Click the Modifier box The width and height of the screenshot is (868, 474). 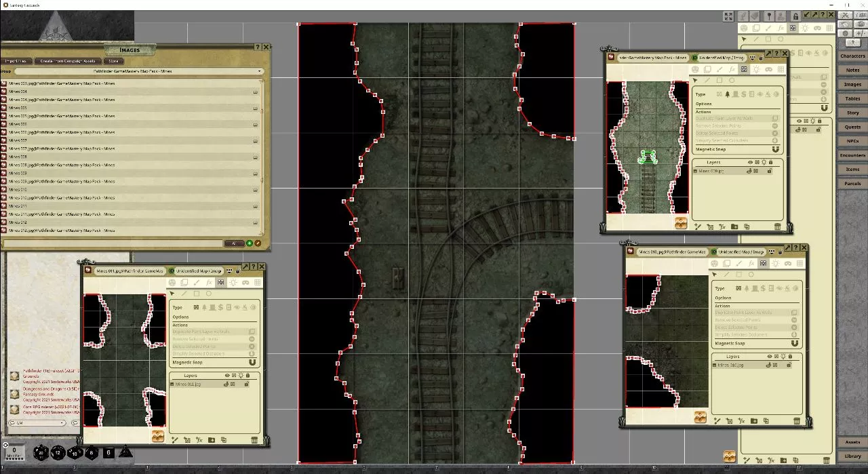(x=14, y=451)
